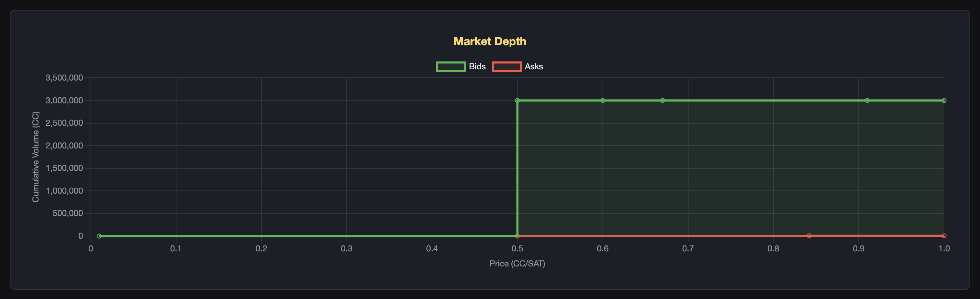Click the red Asks legend color box
The height and width of the screenshot is (299, 980).
506,67
